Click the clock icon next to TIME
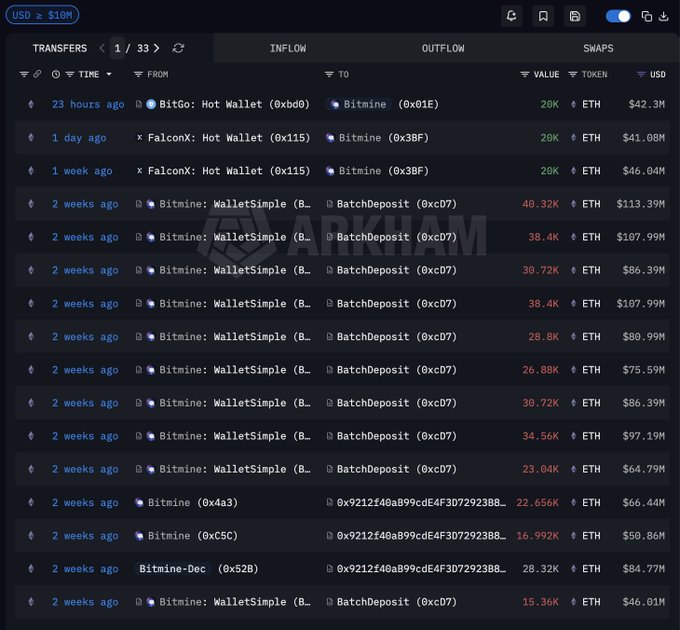The image size is (680, 630). (x=56, y=74)
